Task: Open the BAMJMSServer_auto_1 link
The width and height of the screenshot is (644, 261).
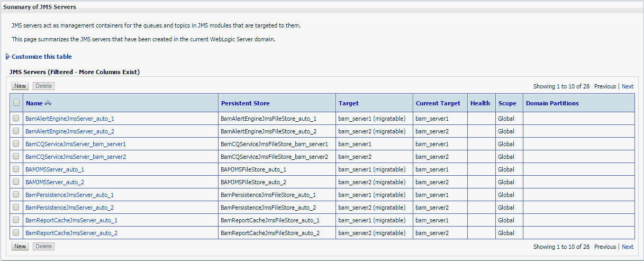Action: pos(55,169)
